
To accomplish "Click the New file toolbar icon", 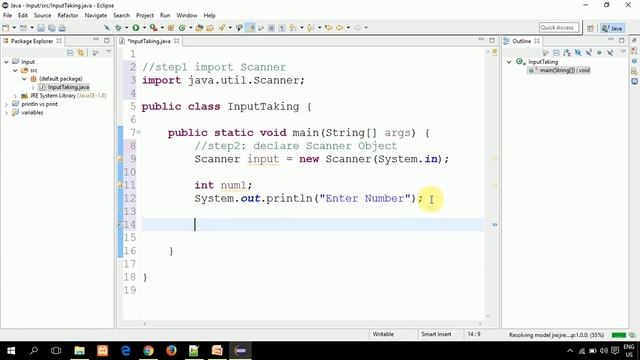I will [x=5, y=28].
